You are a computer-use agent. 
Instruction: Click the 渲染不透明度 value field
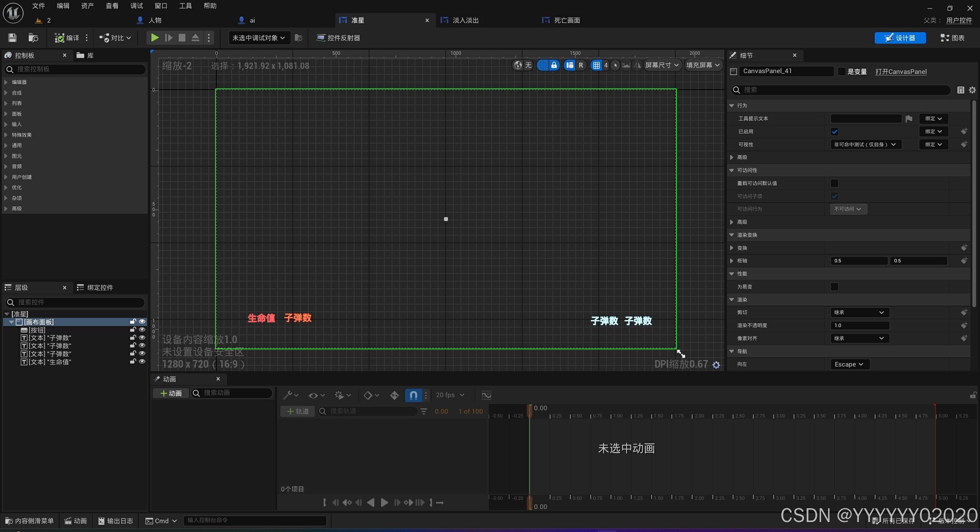coord(859,325)
